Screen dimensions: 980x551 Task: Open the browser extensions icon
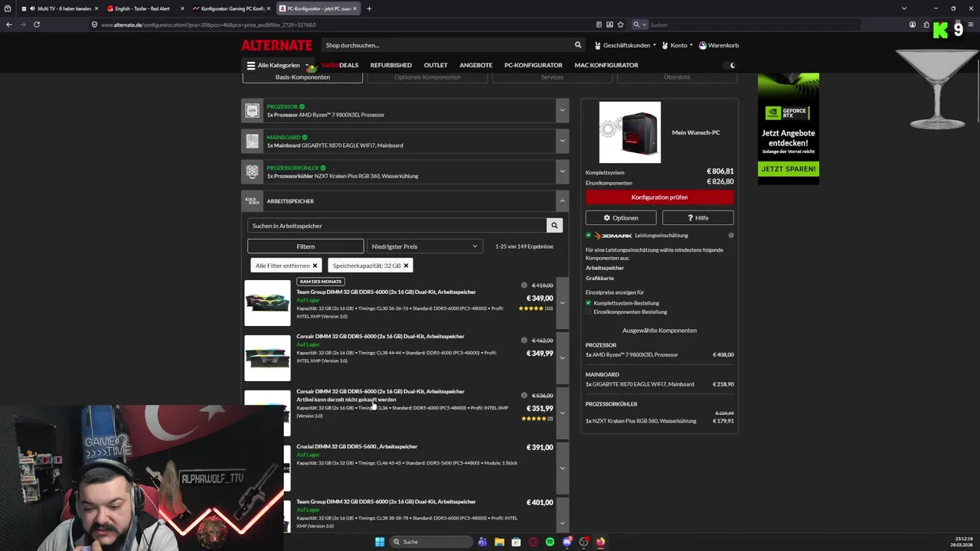pos(925,24)
